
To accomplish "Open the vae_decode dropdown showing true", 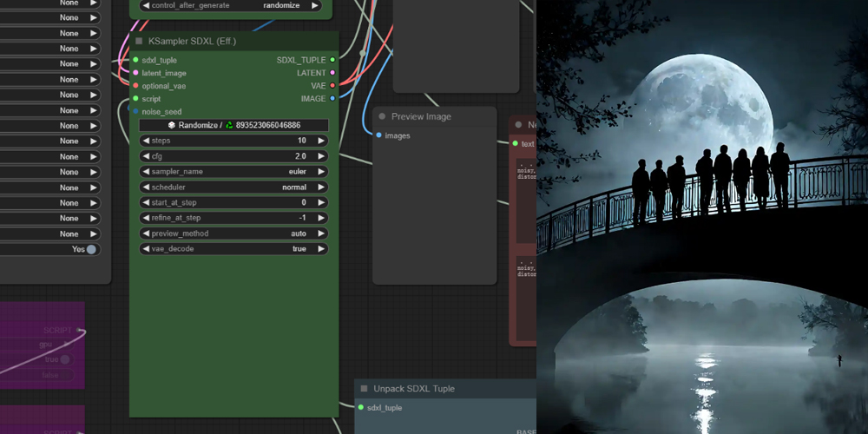I will tap(233, 249).
